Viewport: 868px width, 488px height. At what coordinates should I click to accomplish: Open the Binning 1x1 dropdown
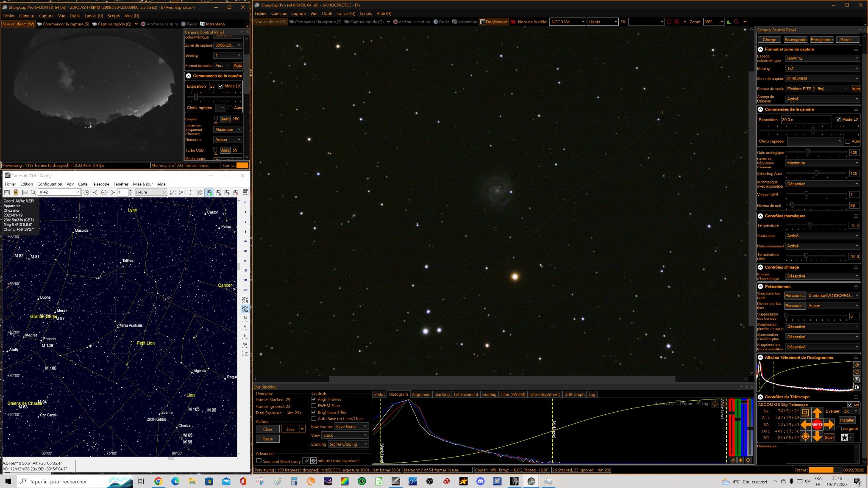point(822,68)
